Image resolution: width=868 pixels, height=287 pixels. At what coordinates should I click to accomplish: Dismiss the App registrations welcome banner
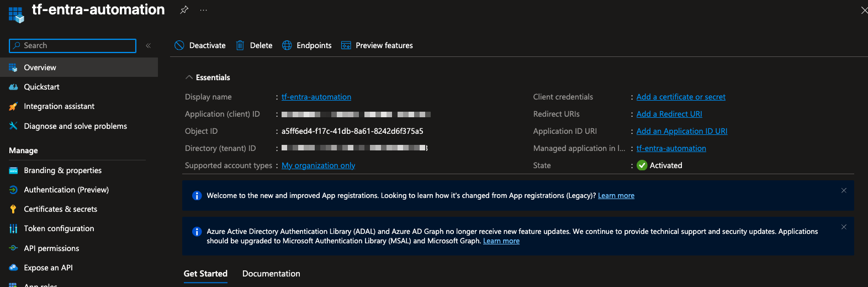coord(844,190)
